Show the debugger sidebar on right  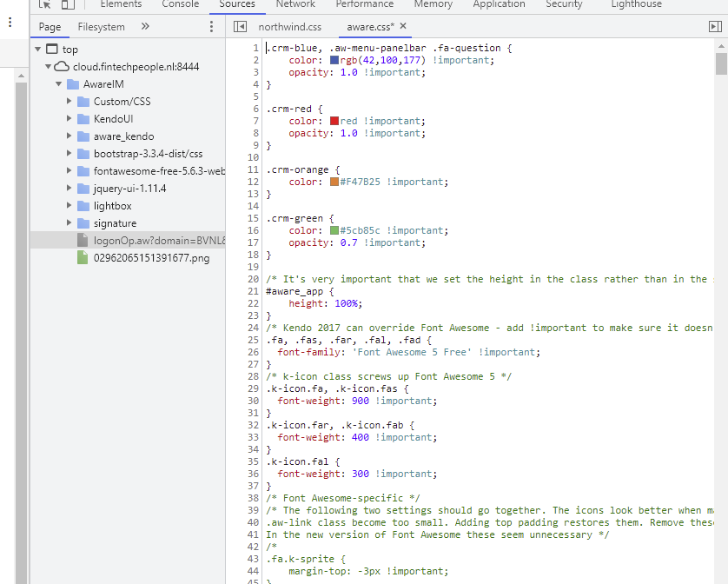click(715, 26)
